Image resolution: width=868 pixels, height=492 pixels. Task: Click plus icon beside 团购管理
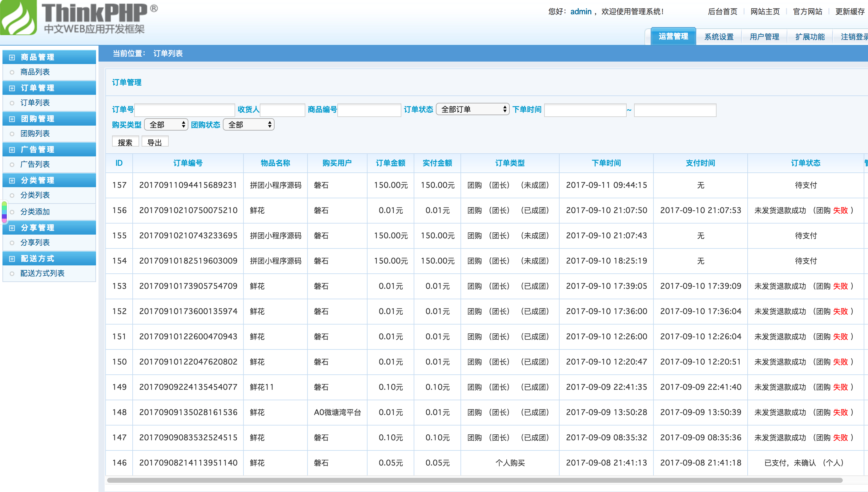(12, 119)
